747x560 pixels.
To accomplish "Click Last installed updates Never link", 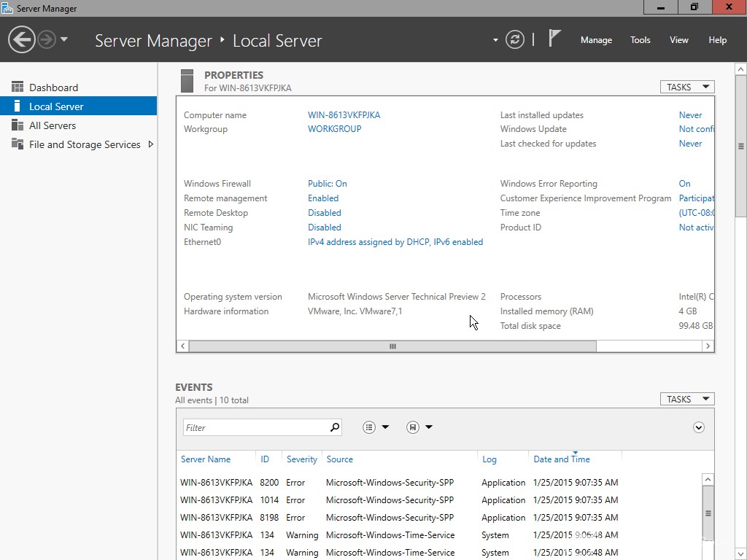I will (x=690, y=114).
